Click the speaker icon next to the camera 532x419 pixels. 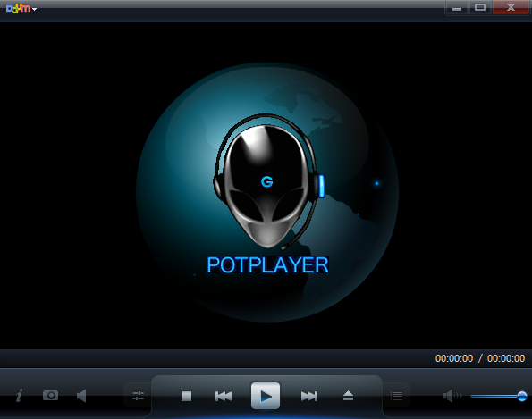81,396
